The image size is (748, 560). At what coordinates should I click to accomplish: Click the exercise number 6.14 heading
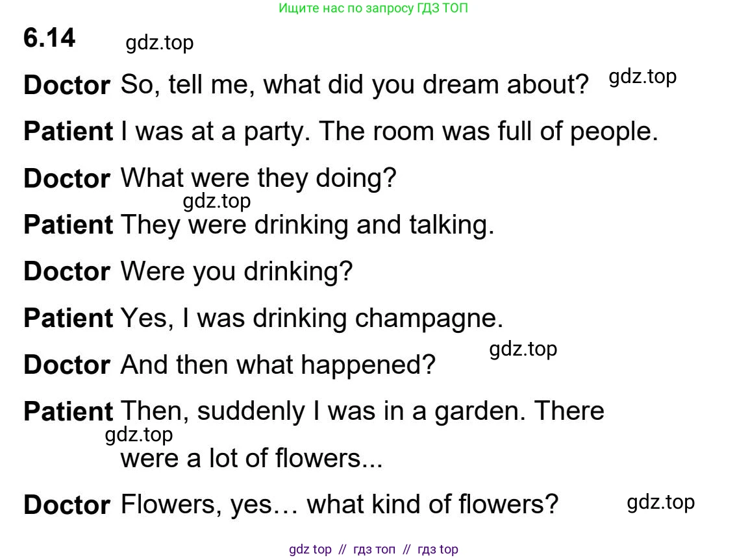49,38
